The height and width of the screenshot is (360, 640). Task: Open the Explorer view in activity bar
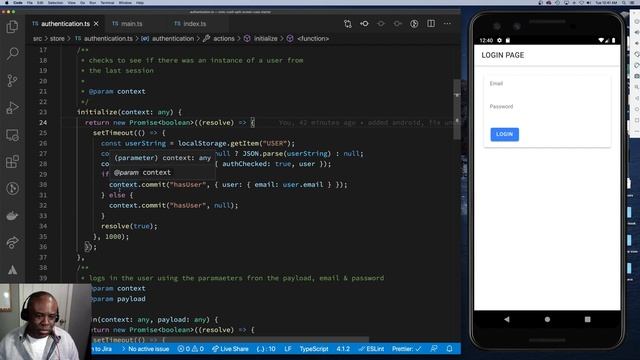click(13, 27)
